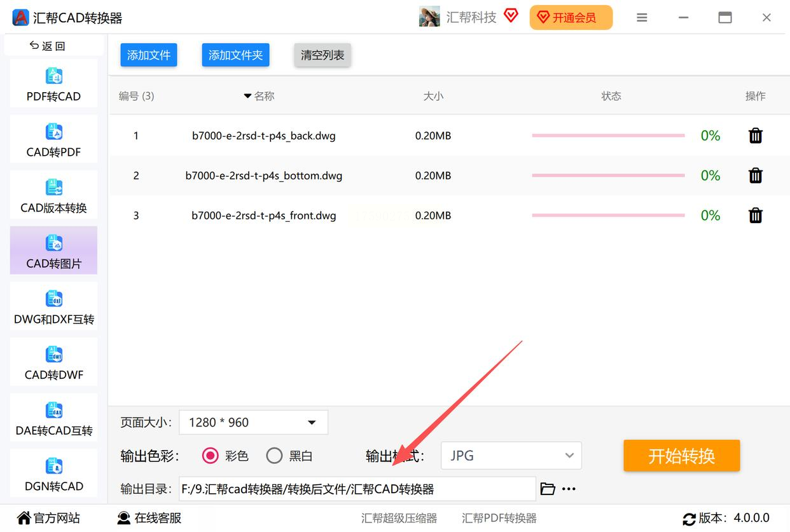This screenshot has height=532, width=790.
Task: Click the 添加文件 button
Action: coord(149,55)
